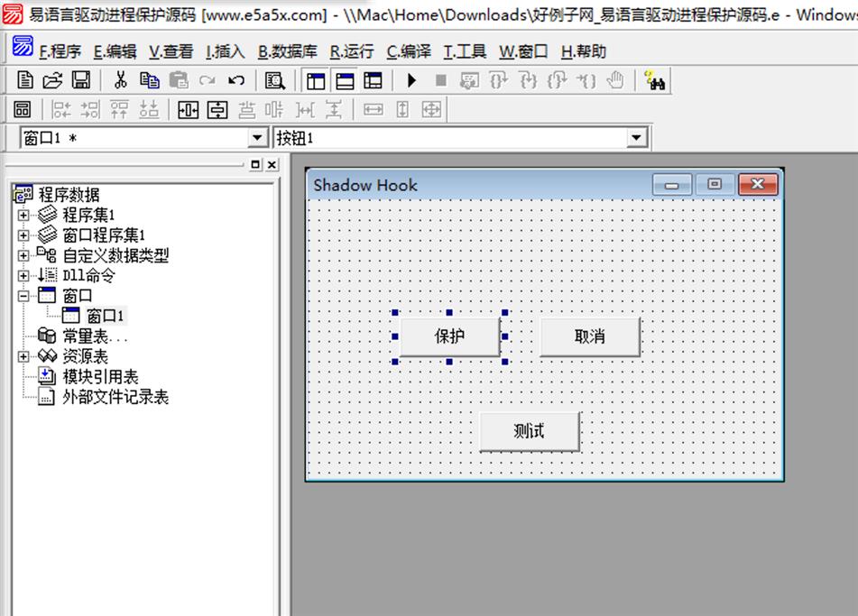Click the 取消 button on the form

(x=590, y=336)
